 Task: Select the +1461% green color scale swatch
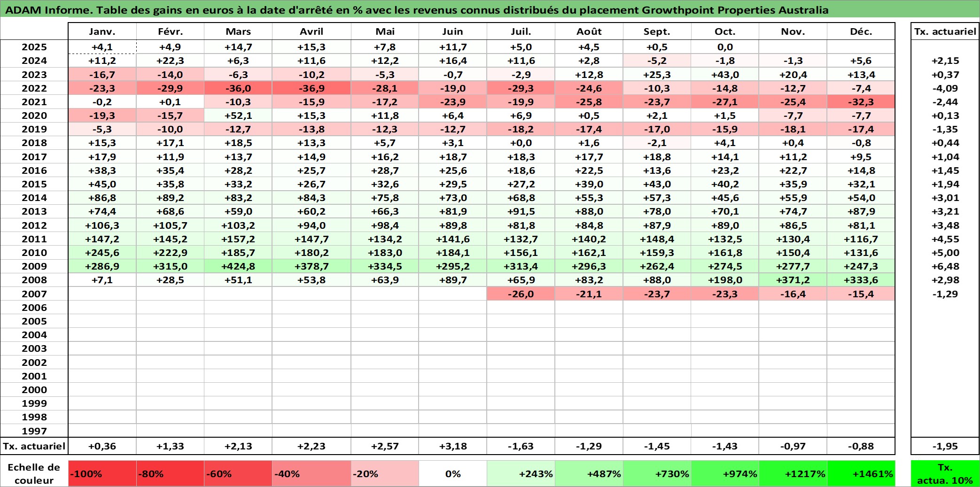click(x=861, y=473)
